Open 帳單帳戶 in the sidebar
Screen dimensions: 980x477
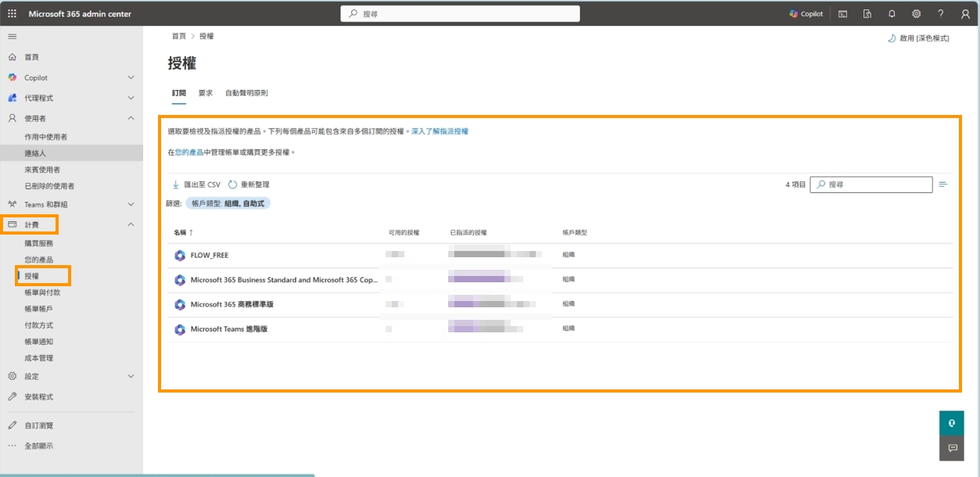pyautogui.click(x=39, y=309)
